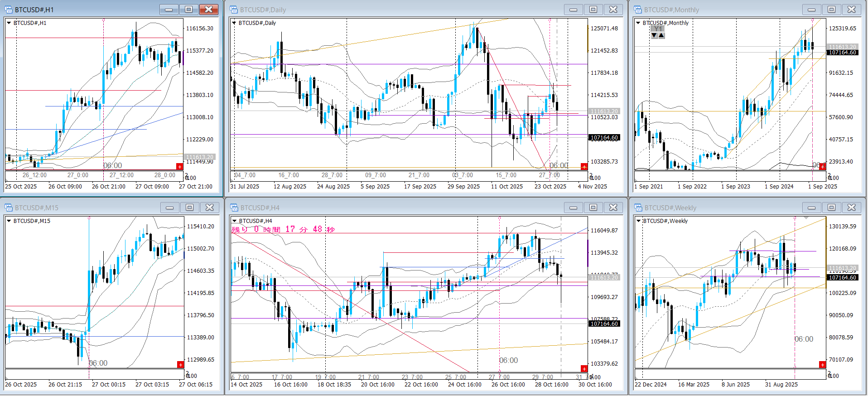Click the red plus icon in Weekly chart
868x396 pixels.
pyautogui.click(x=822, y=365)
